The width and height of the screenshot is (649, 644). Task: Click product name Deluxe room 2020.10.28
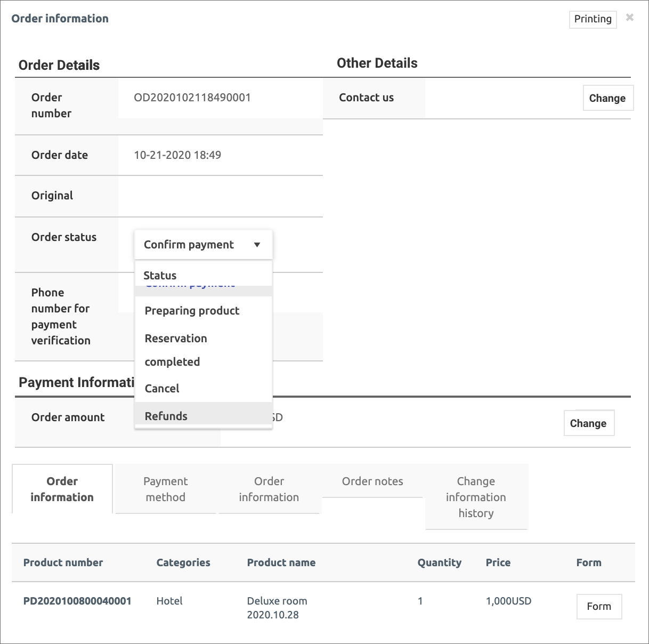(277, 608)
